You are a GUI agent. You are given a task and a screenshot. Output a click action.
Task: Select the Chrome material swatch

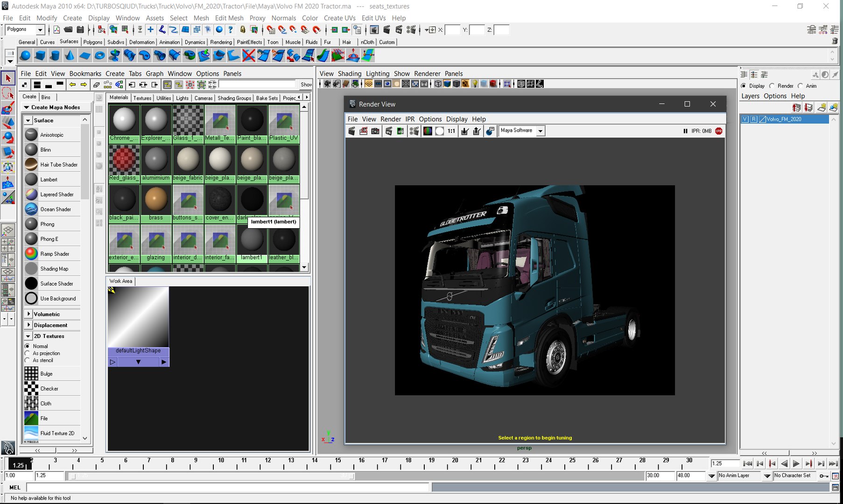(x=124, y=123)
